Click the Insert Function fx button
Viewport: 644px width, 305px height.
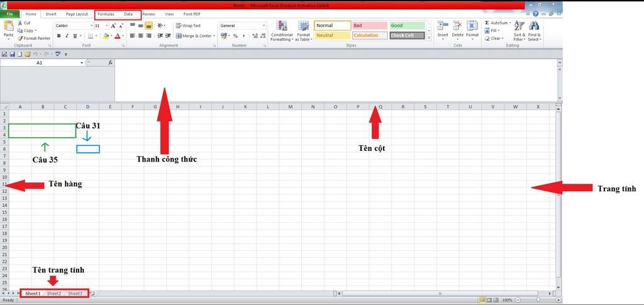(x=110, y=63)
